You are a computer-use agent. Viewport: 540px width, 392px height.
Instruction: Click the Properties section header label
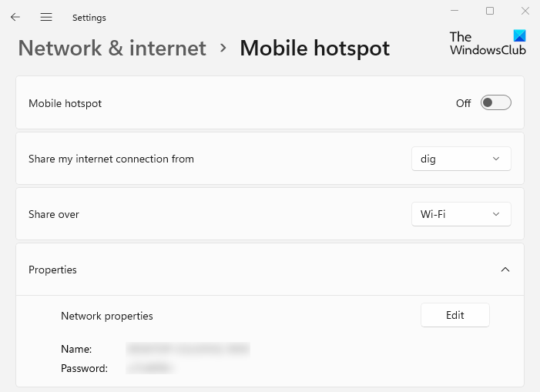52,270
